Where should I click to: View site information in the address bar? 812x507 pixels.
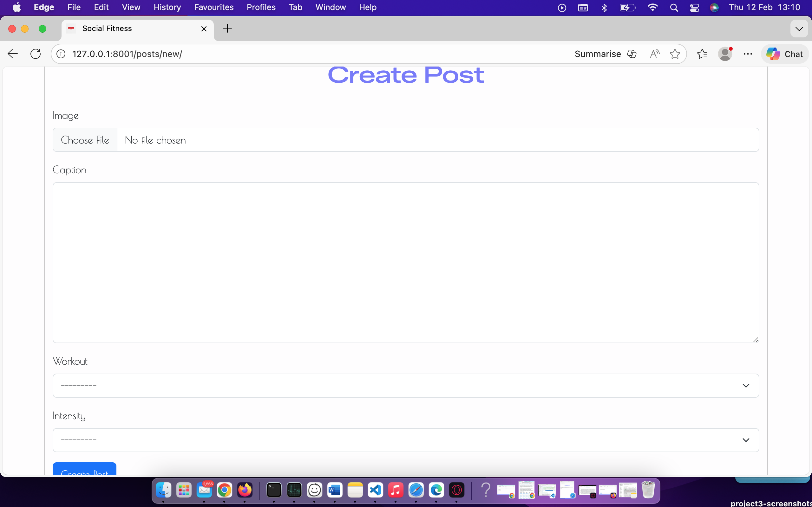(61, 54)
